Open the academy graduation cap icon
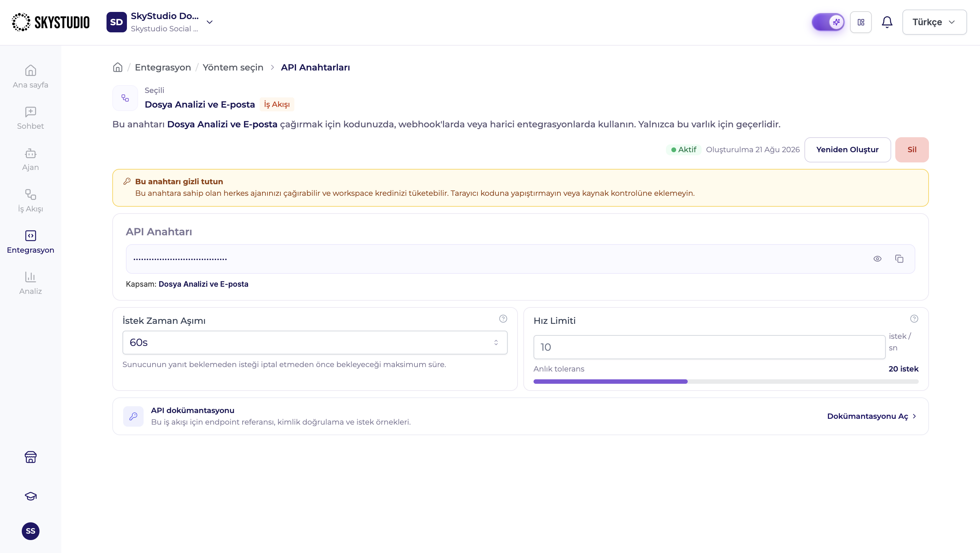This screenshot has width=980, height=553. click(x=30, y=496)
